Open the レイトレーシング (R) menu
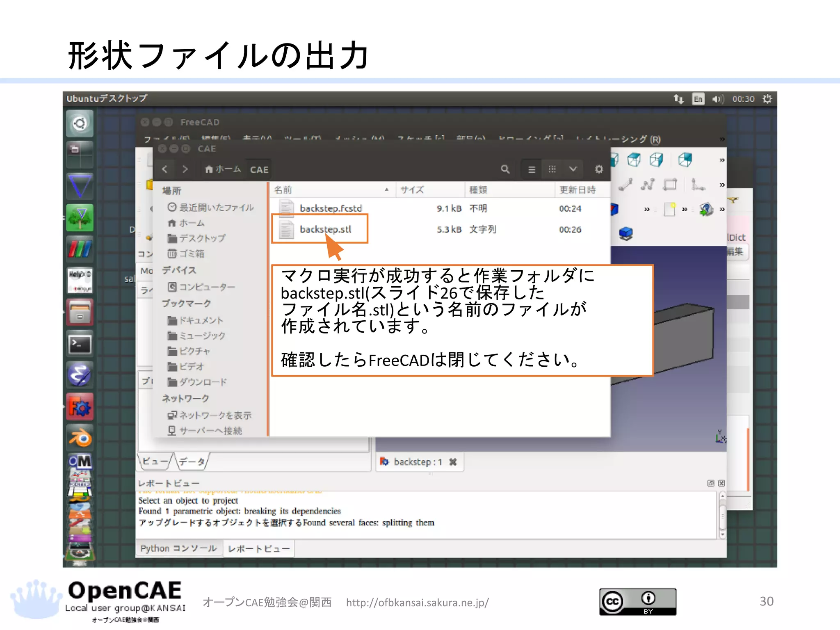The width and height of the screenshot is (840, 630). click(619, 139)
